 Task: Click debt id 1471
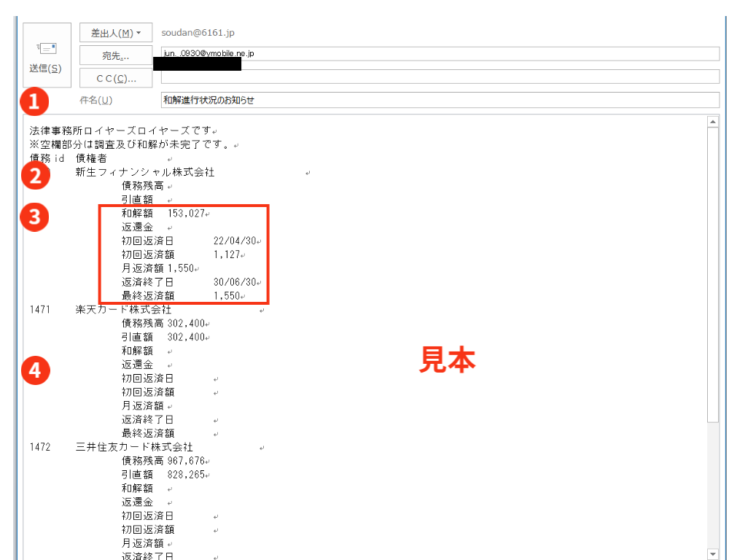click(x=40, y=310)
